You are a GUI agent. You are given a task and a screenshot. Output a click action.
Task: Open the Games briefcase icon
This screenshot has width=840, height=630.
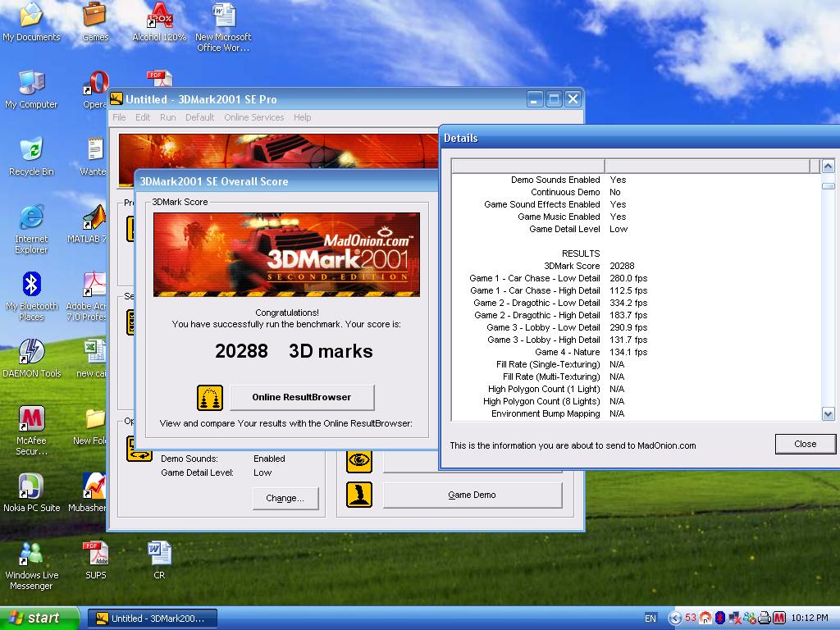(95, 21)
